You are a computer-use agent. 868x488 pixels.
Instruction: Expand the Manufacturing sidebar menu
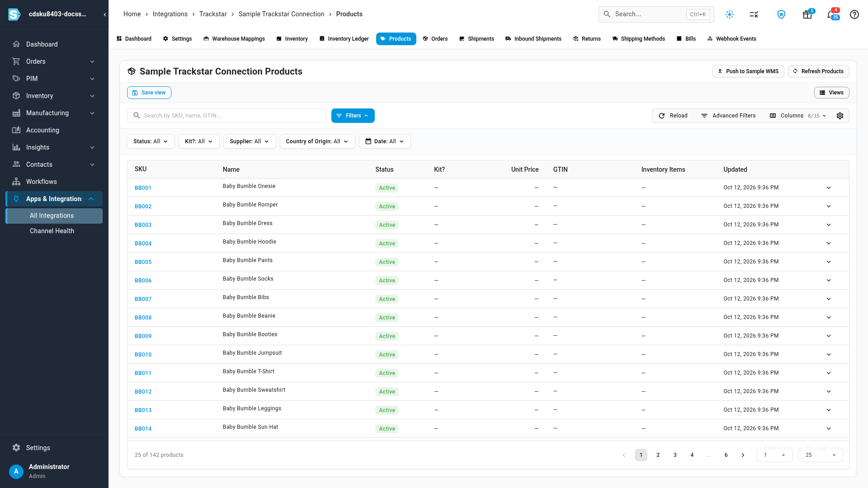54,113
